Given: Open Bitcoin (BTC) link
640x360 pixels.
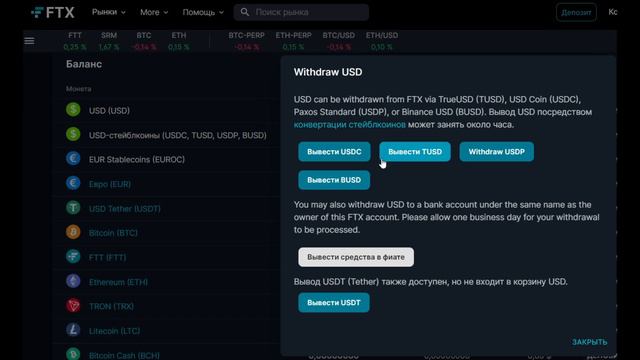Looking at the screenshot, I should tap(113, 233).
